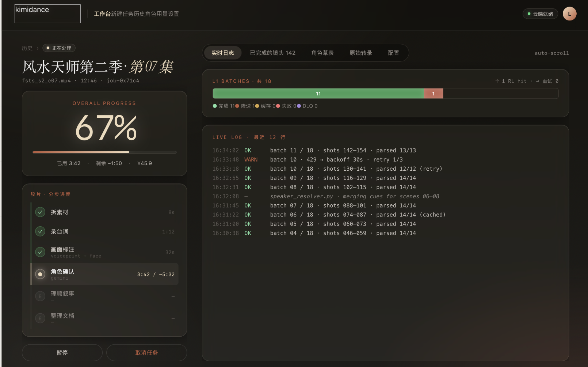Open the user avatar L
588x367 pixels.
coord(569,14)
